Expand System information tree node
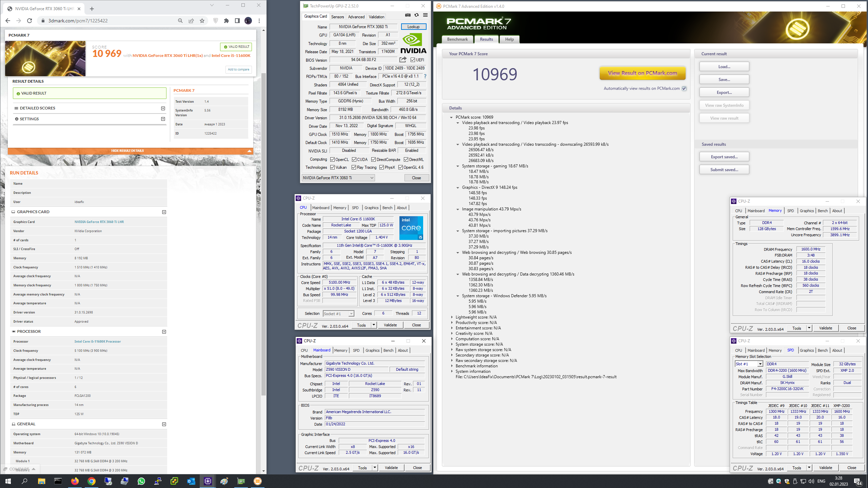 (x=452, y=372)
